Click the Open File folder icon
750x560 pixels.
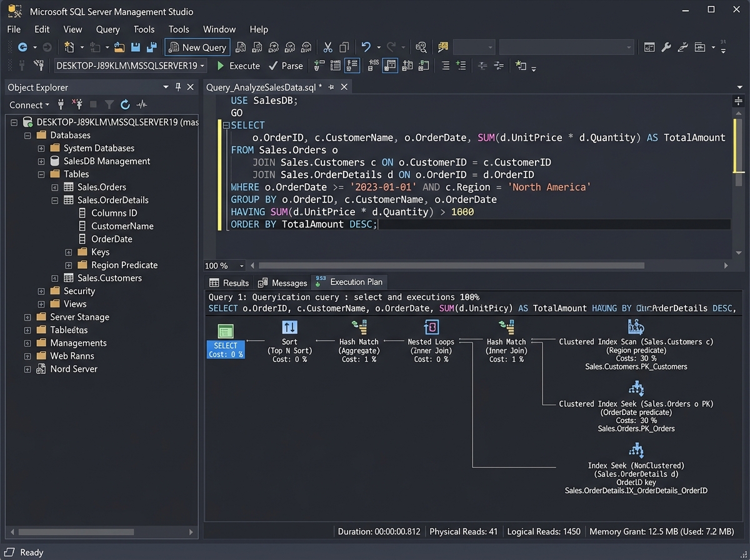119,47
